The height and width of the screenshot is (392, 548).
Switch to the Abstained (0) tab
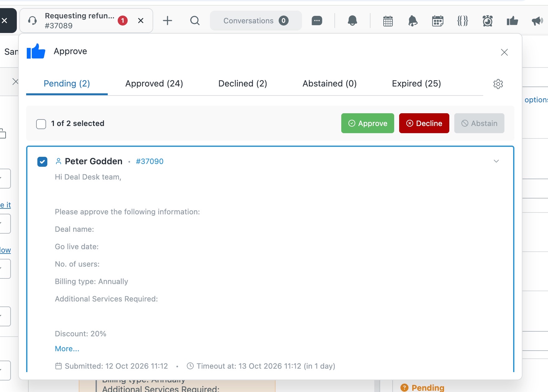point(330,84)
